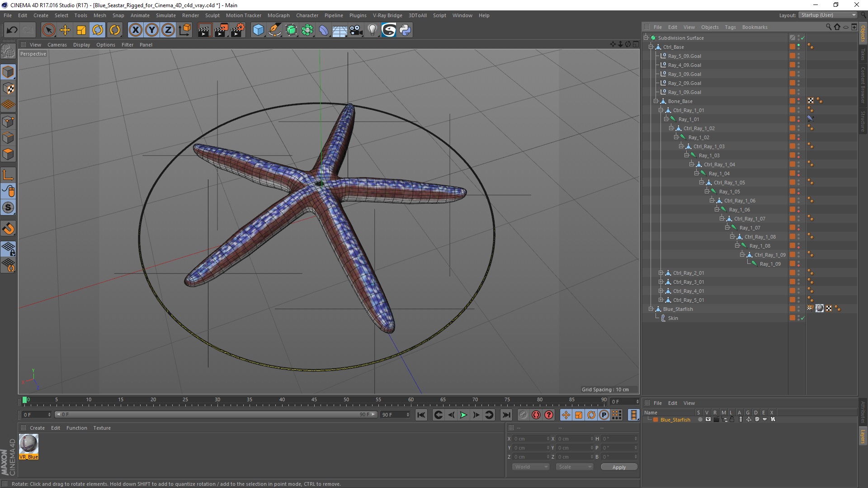Go to start of animation

[x=421, y=415]
